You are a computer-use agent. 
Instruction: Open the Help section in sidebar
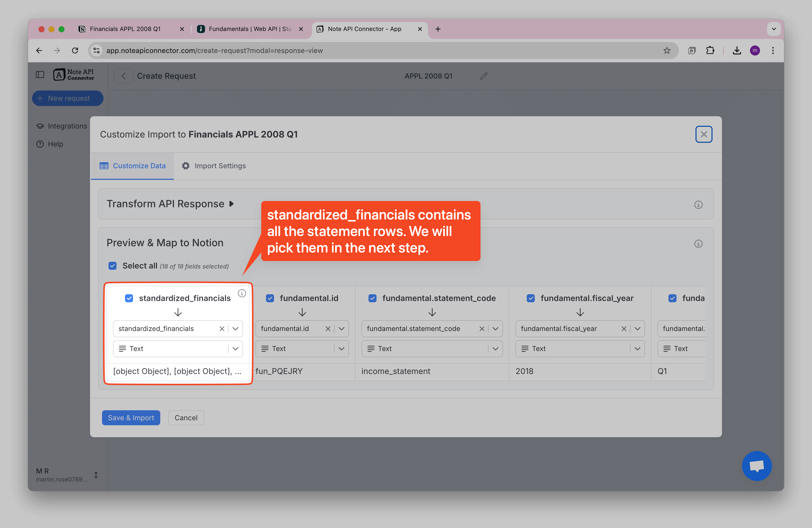click(54, 144)
